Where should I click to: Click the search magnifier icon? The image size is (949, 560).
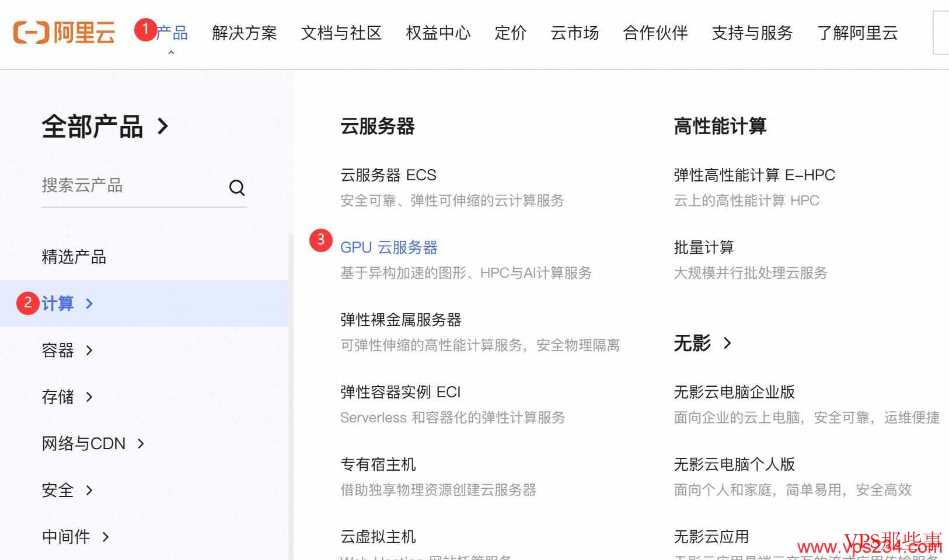click(x=237, y=187)
